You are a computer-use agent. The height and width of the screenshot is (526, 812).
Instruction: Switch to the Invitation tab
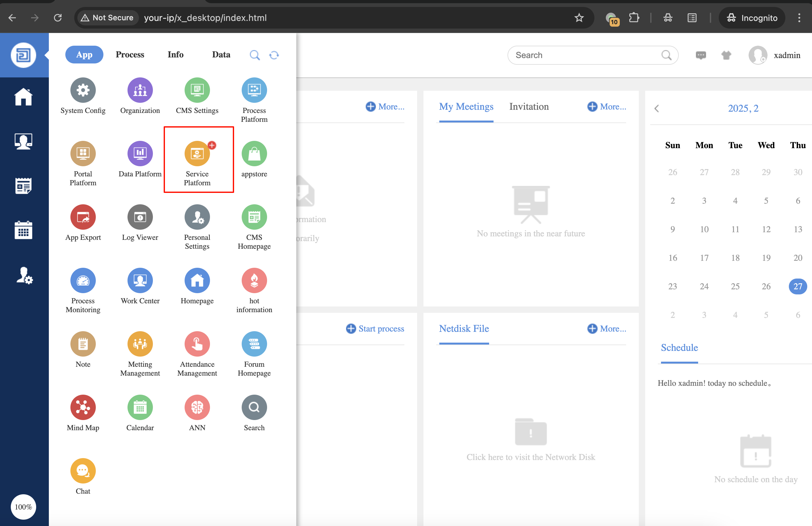click(x=528, y=107)
